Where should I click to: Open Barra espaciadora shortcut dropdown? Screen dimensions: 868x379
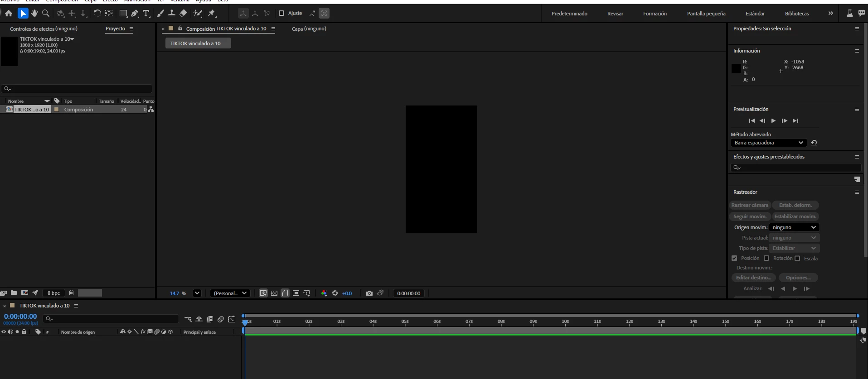click(768, 143)
